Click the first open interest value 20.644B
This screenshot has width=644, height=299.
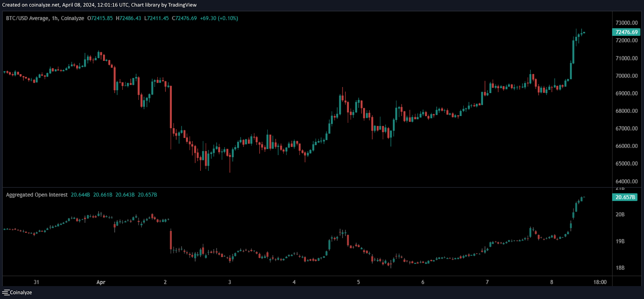[80, 195]
